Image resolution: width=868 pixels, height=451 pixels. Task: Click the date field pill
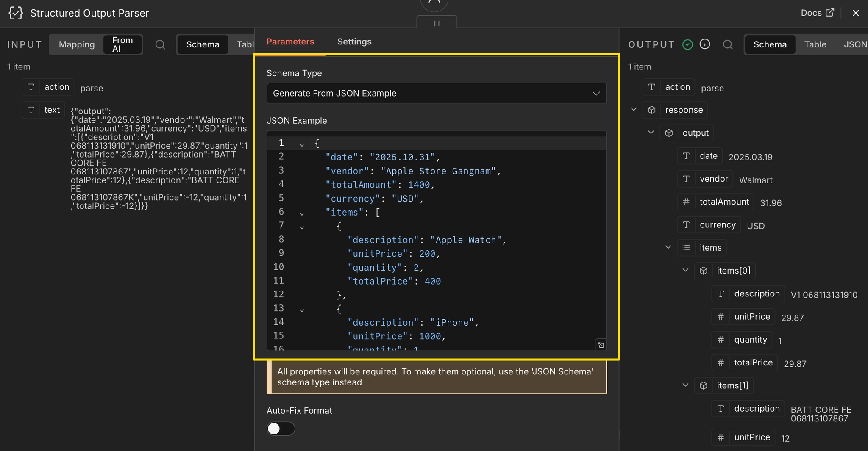click(x=700, y=155)
